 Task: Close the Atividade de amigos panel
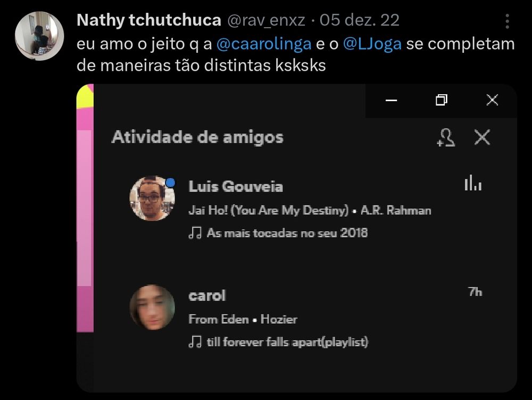tap(482, 137)
